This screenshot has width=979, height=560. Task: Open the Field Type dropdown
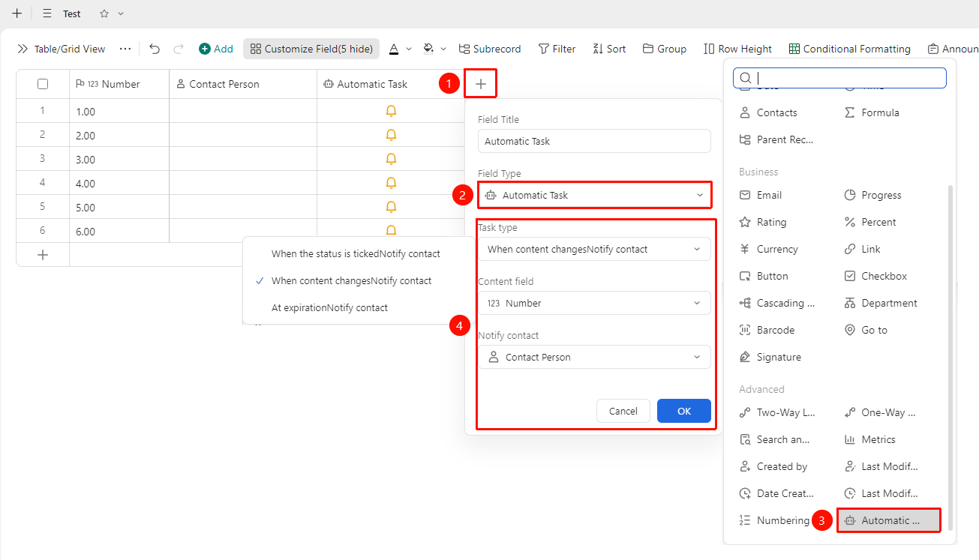[594, 195]
